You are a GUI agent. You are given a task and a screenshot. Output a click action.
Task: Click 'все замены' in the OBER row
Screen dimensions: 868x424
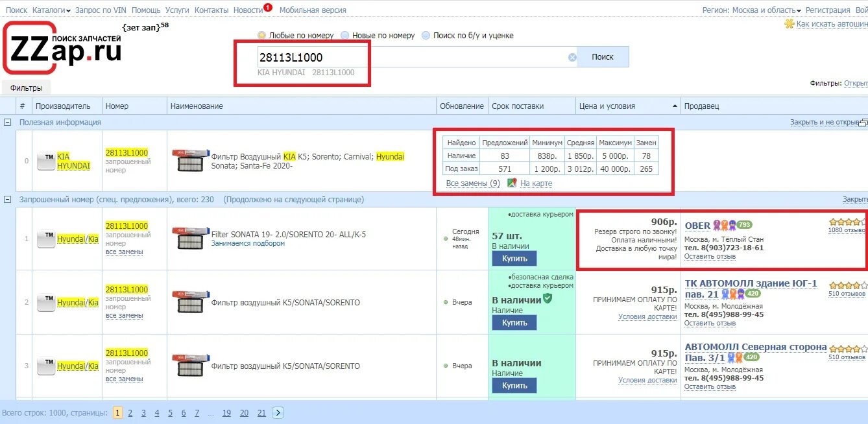click(125, 252)
